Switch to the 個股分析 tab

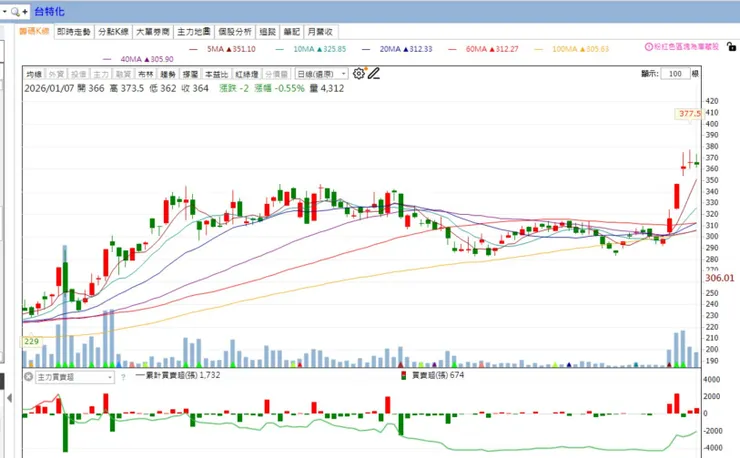pyautogui.click(x=235, y=32)
